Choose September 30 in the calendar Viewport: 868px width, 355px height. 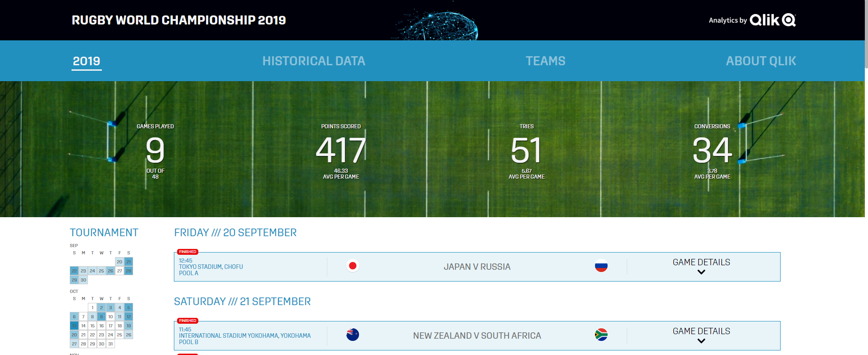pyautogui.click(x=83, y=280)
